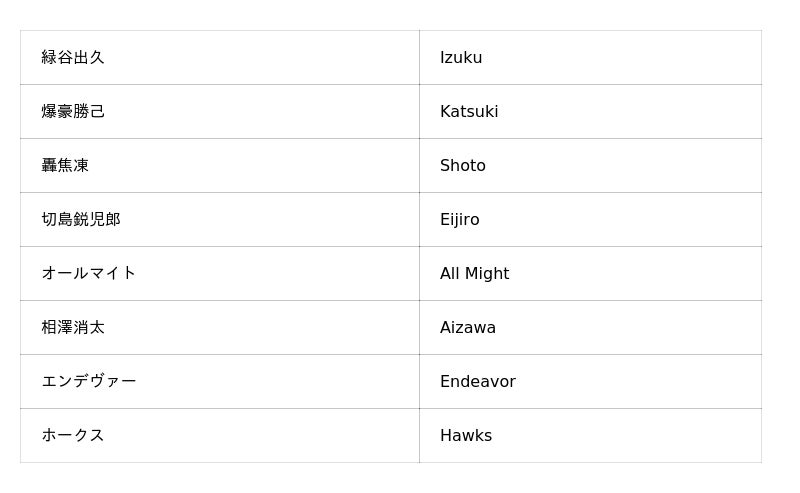Select the Izuku cell
800x493 pixels.
click(x=461, y=58)
